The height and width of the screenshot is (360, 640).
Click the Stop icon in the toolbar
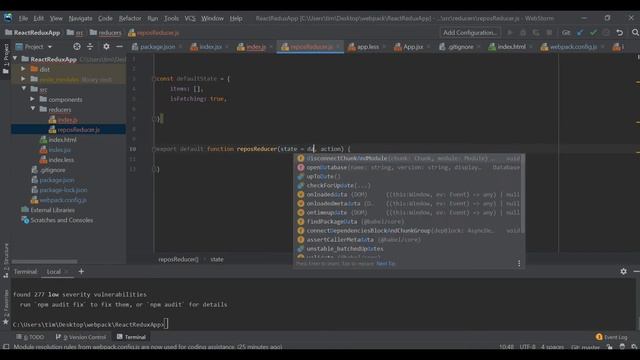click(x=549, y=33)
